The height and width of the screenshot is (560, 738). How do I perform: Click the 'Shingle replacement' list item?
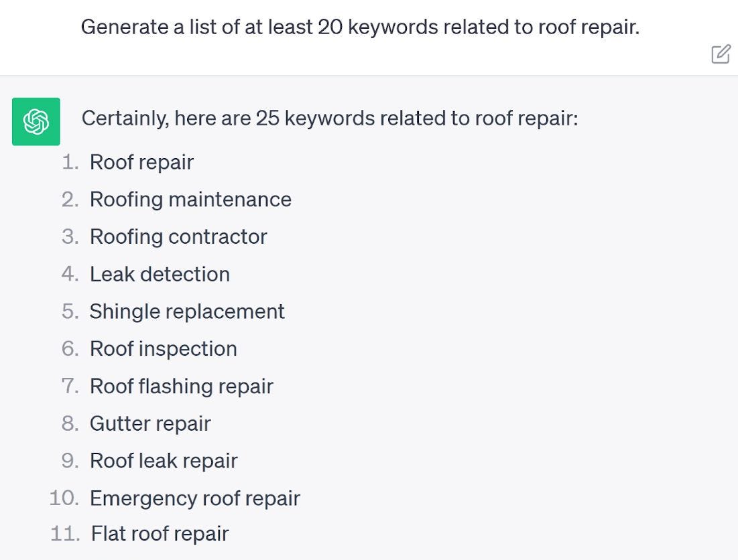click(x=187, y=311)
